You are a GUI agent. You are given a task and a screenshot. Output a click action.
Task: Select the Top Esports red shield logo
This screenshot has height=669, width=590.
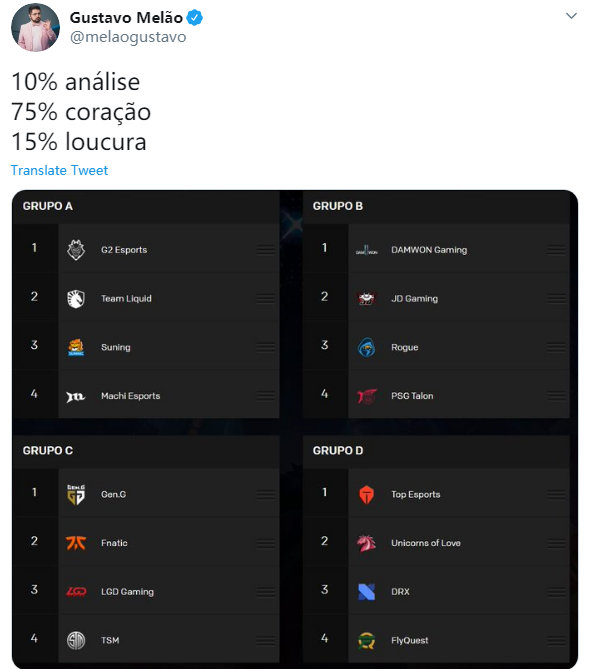pos(366,494)
